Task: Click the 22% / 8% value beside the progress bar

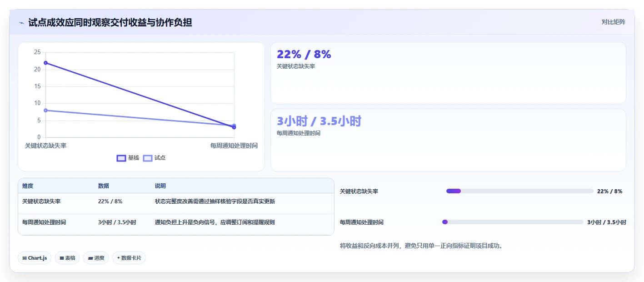Action: [x=609, y=191]
